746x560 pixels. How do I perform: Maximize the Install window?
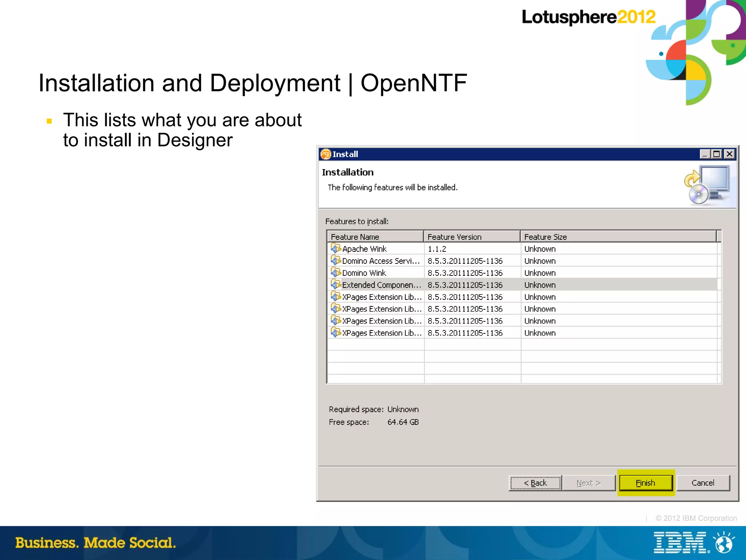pyautogui.click(x=716, y=154)
